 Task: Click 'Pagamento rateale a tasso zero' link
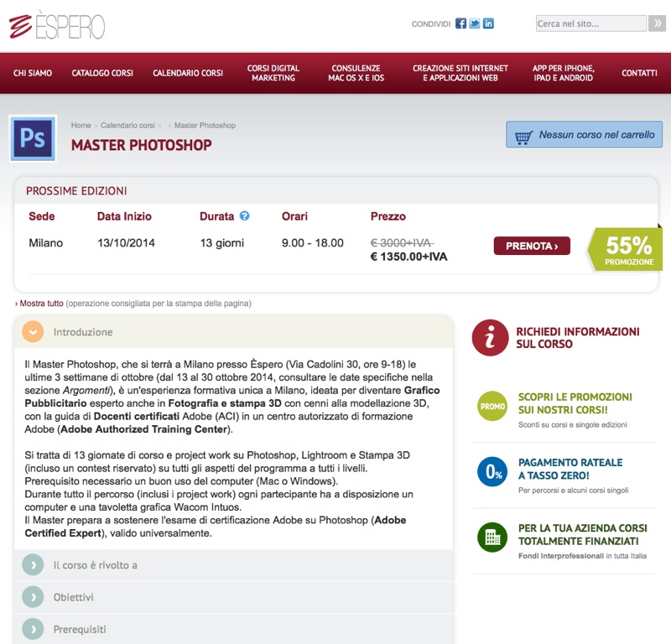coord(570,469)
